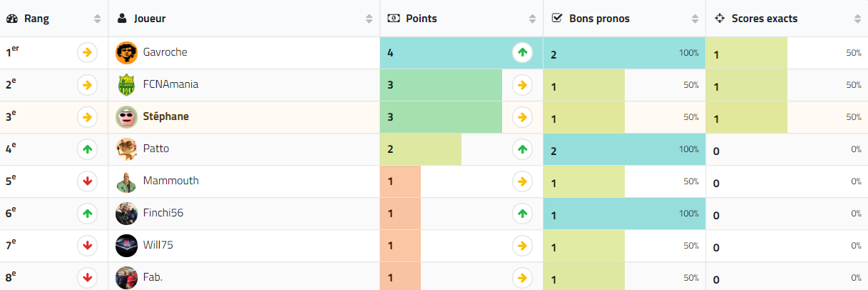Click the Finchi56 player name
Viewport: 868px width, 290px height.
163,213
